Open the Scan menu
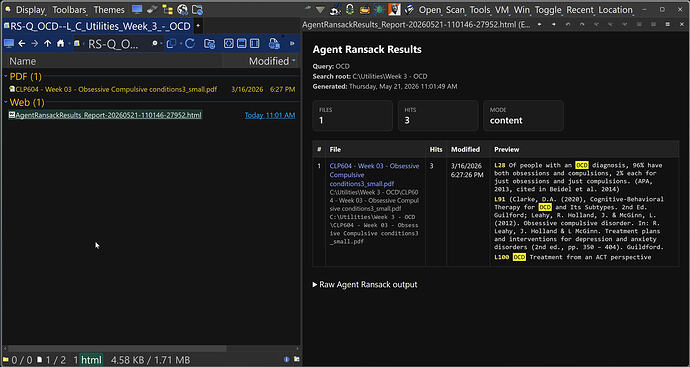Image resolution: width=690 pixels, height=367 pixels. coord(455,10)
